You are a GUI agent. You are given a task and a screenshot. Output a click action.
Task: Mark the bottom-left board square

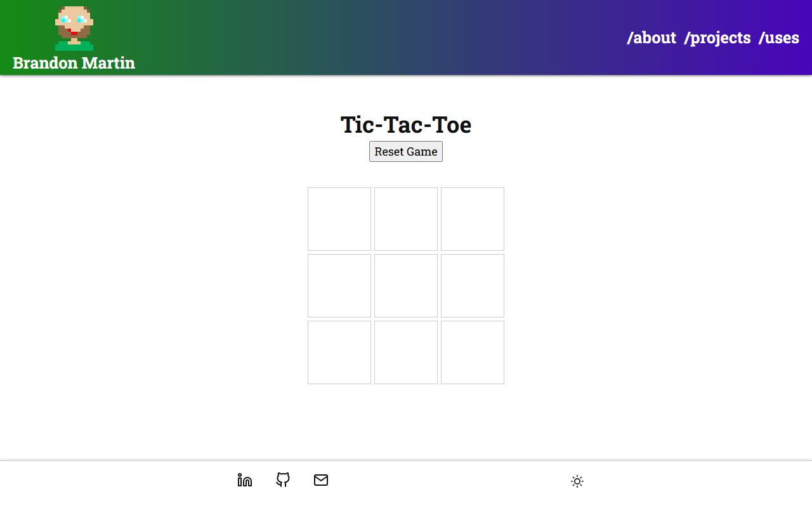(x=339, y=352)
